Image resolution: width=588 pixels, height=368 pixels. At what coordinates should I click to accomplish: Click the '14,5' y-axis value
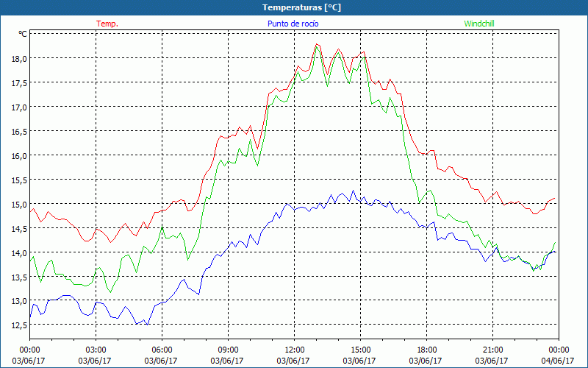(x=19, y=228)
